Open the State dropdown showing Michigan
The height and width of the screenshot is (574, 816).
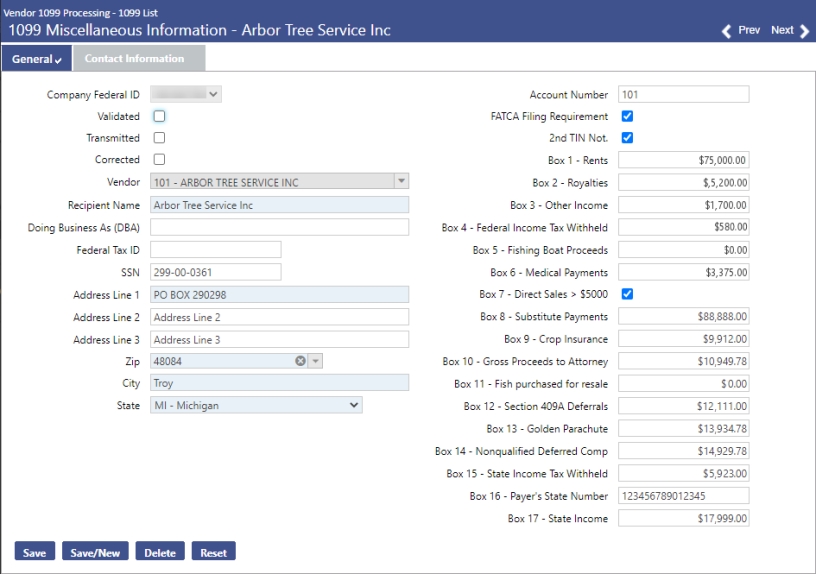[x=256, y=405]
